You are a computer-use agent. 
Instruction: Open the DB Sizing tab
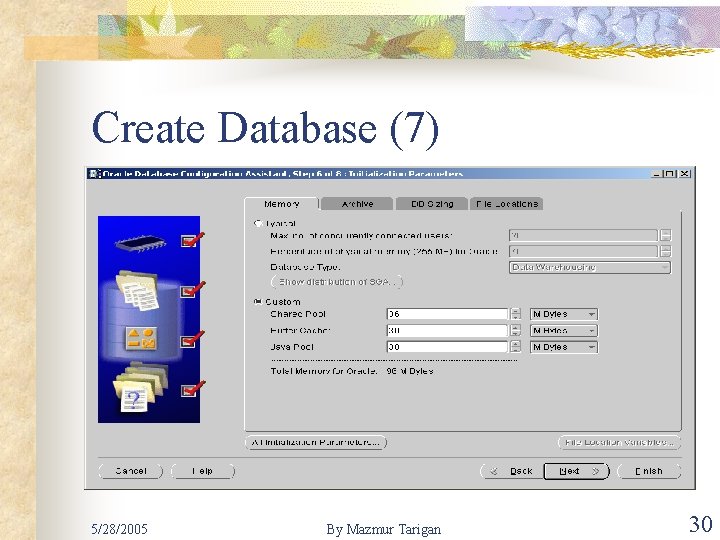432,204
